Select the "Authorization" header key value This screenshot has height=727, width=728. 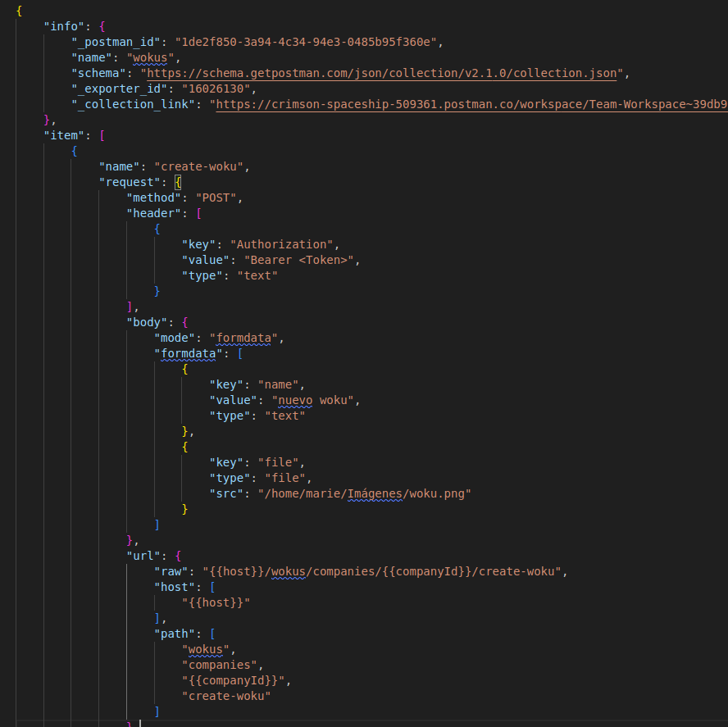[282, 244]
